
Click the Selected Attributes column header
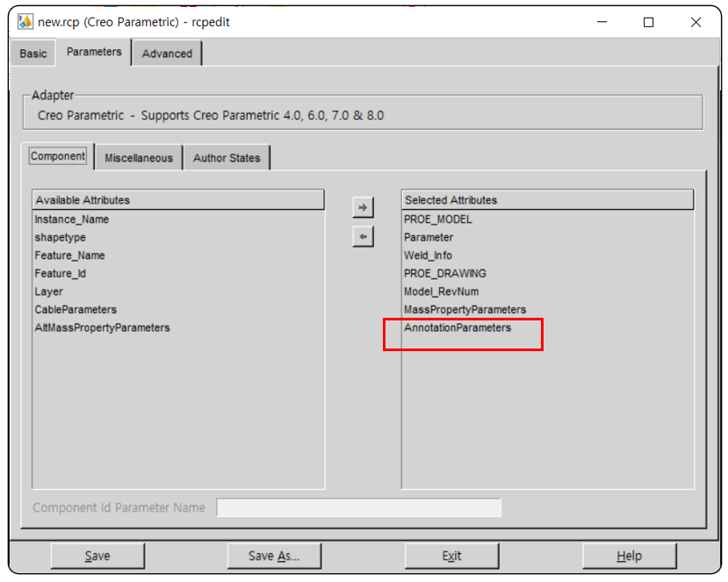[x=547, y=200]
